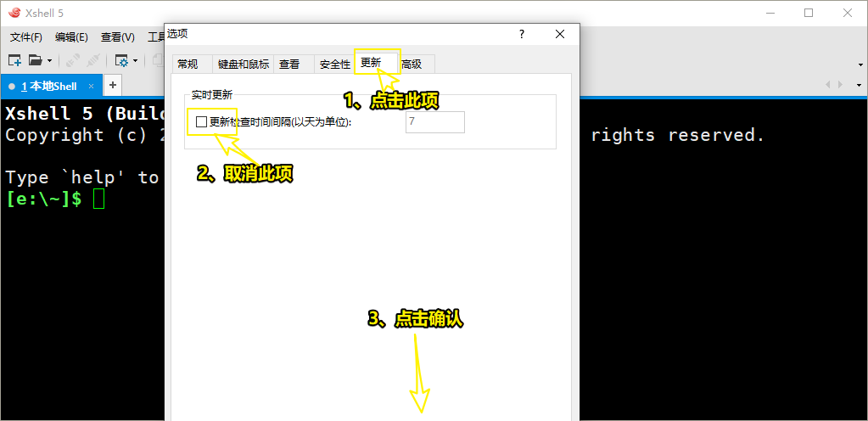Toggle the 更新检查时间间隔 checkbox
This screenshot has width=868, height=421.
click(x=201, y=122)
